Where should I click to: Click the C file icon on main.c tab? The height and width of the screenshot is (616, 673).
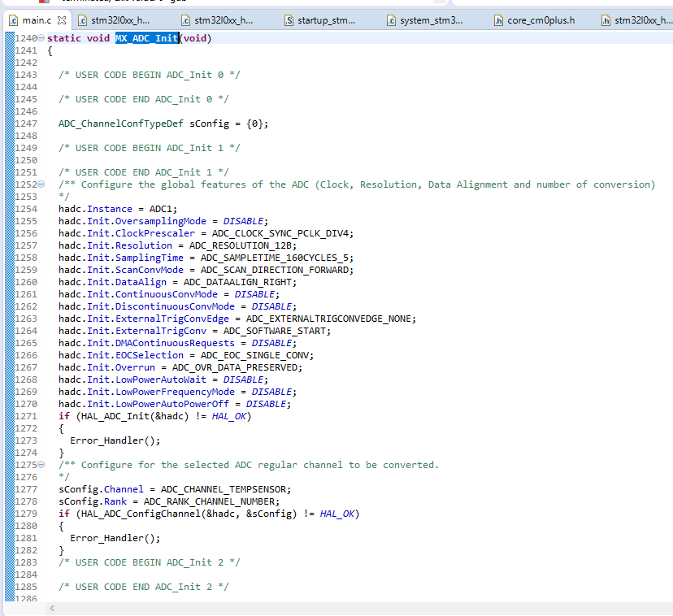pos(13,20)
